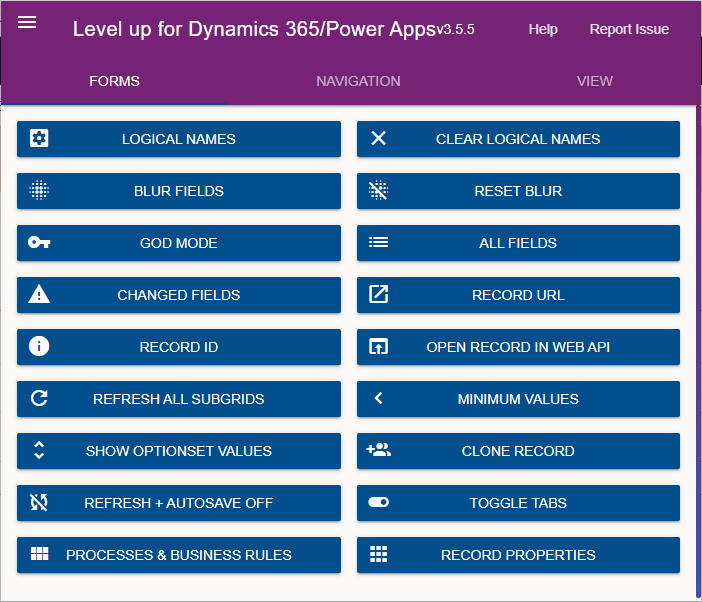Switch to the Navigation tab

[x=358, y=81]
